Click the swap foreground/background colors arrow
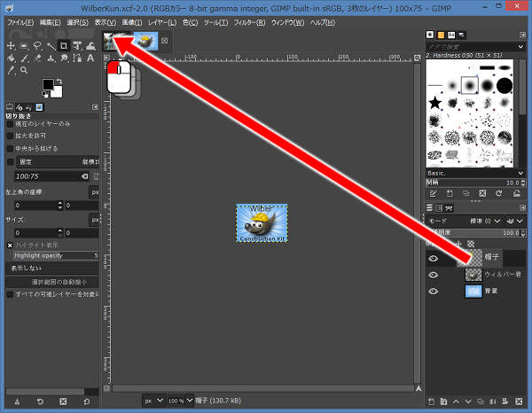The height and width of the screenshot is (413, 532). (59, 82)
